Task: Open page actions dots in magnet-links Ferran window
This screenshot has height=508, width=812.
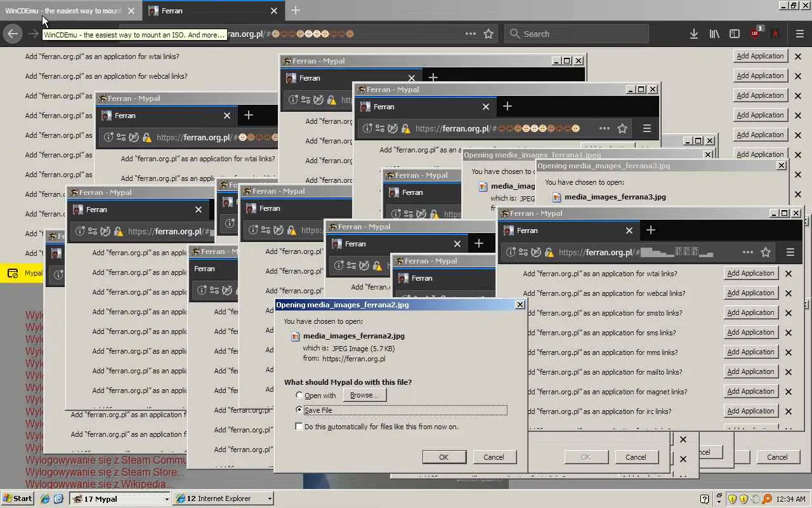Action: tap(748, 252)
